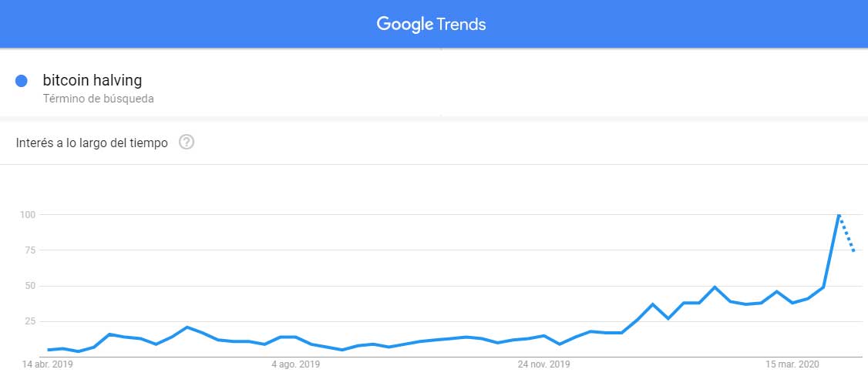The image size is (868, 386).
Task: Click the '24 nov. 2019' date label
Action: tap(543, 365)
